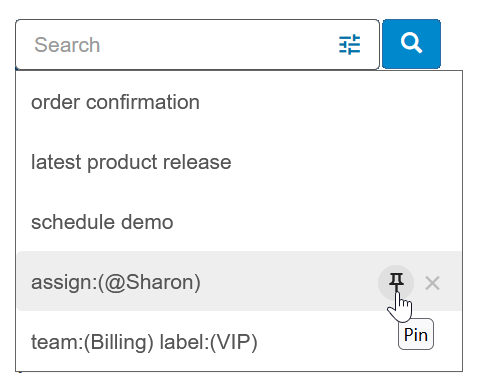Click the Search placeholder text
This screenshot has width=478, height=388.
67,45
